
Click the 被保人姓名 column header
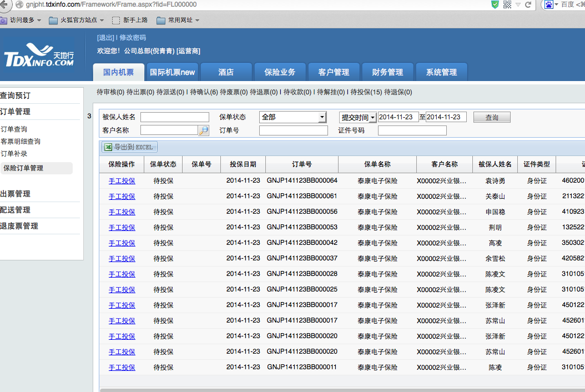495,164
